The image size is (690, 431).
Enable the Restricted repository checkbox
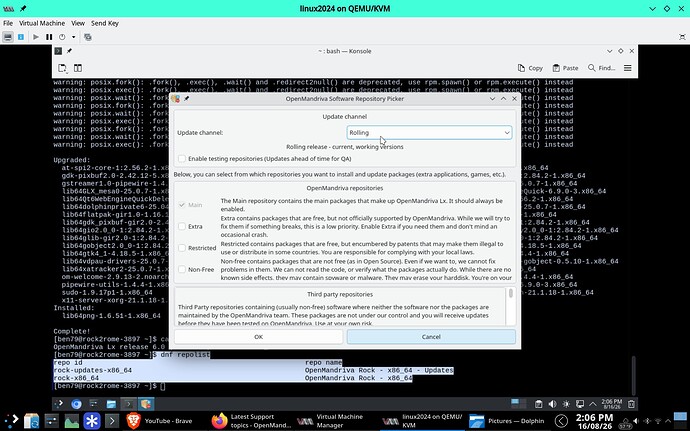coord(182,248)
